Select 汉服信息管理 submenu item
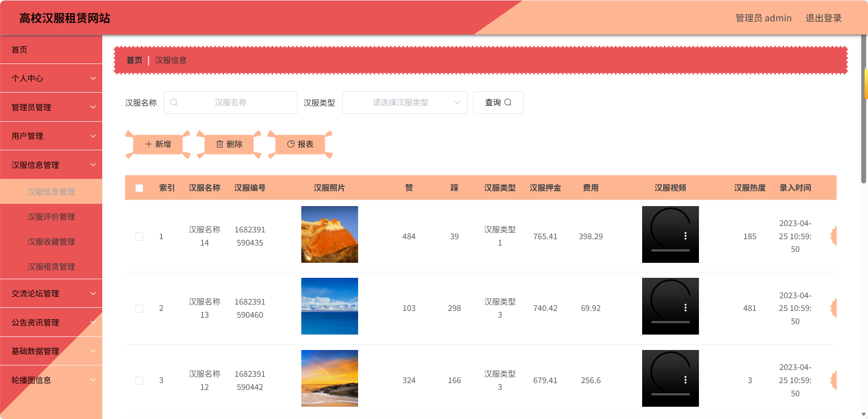This screenshot has width=868, height=419. (x=51, y=192)
